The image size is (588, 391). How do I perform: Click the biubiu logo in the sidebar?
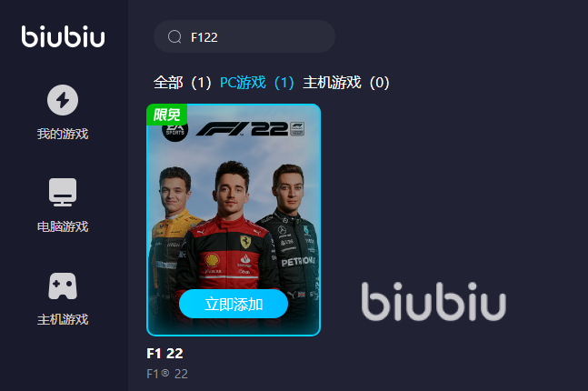click(x=63, y=36)
